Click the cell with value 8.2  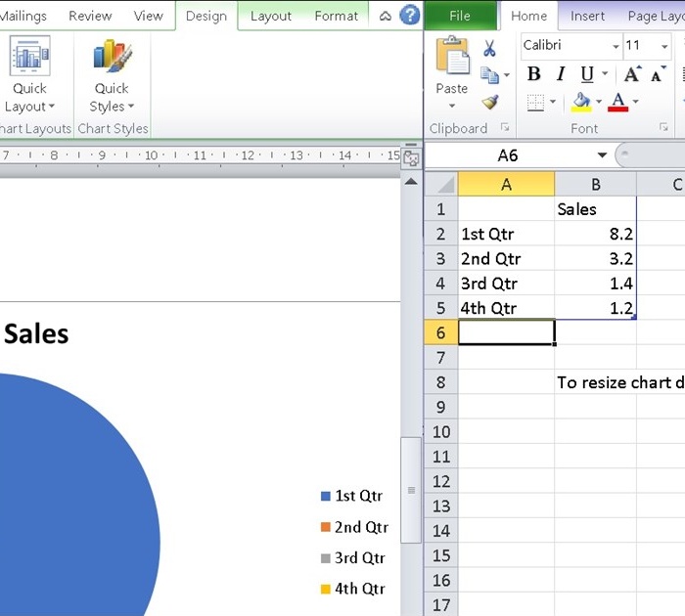click(x=595, y=234)
